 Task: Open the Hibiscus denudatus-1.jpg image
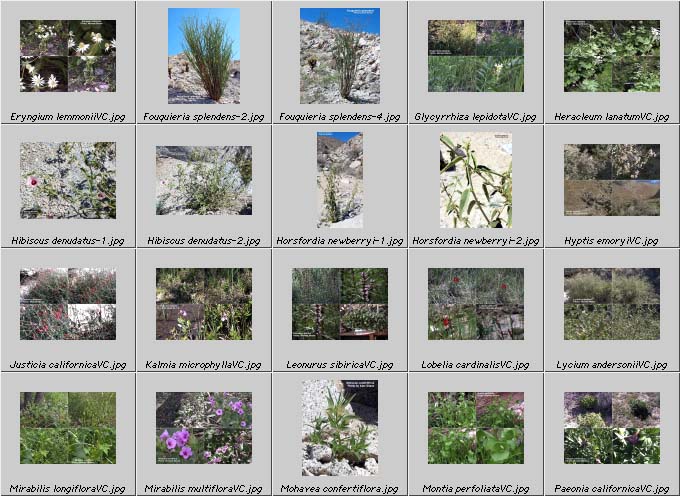[x=68, y=180]
